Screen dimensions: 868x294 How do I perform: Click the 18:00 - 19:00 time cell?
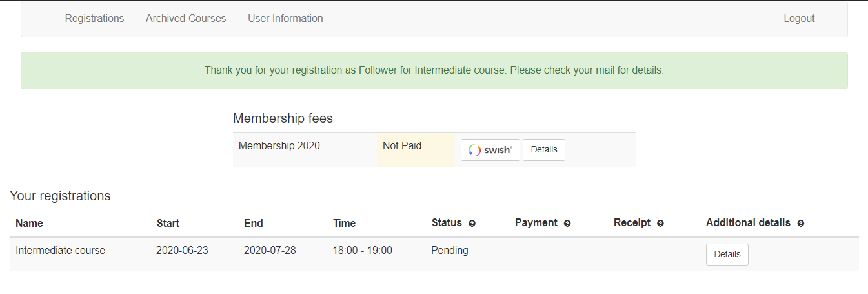click(362, 251)
